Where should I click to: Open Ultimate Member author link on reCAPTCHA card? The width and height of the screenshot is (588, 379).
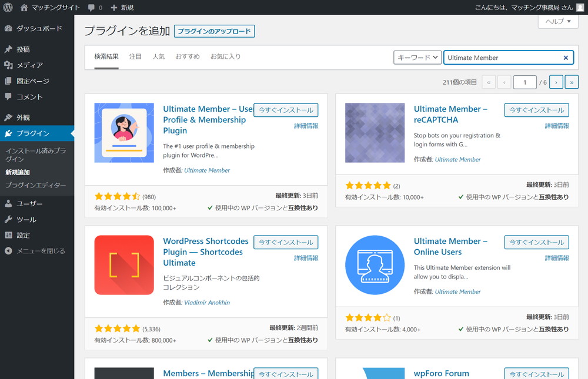(x=457, y=159)
